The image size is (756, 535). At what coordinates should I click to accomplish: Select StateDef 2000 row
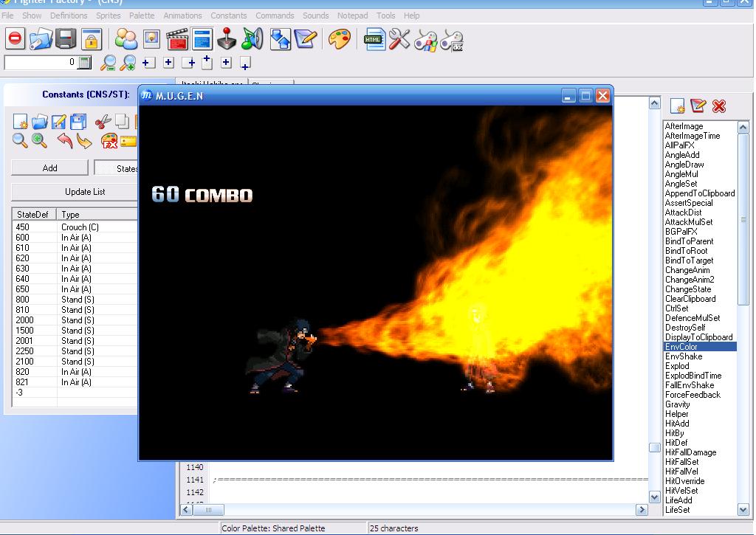tap(75, 320)
